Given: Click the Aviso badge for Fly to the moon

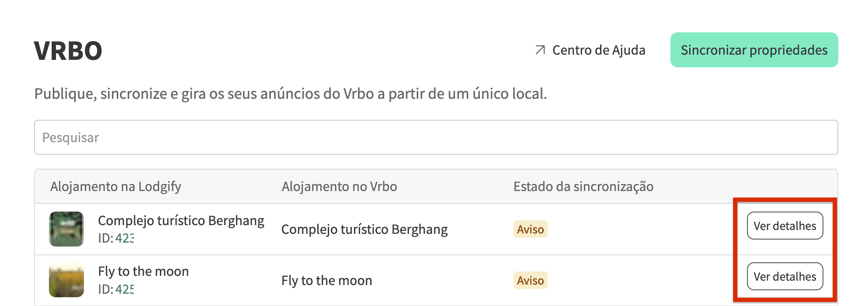Looking at the screenshot, I should tap(530, 280).
